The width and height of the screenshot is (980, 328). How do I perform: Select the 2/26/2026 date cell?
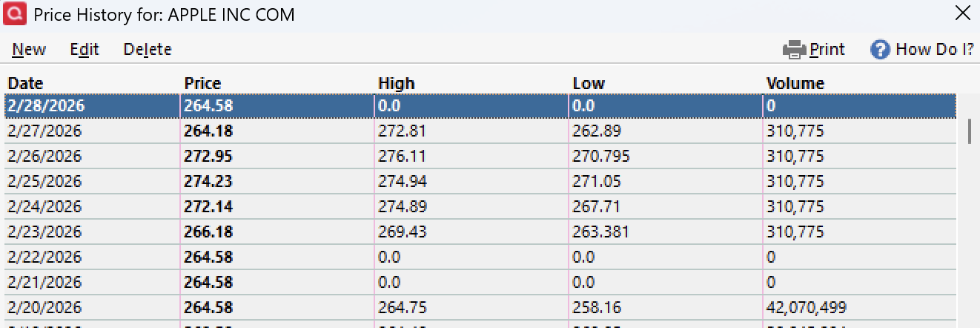pos(44,157)
